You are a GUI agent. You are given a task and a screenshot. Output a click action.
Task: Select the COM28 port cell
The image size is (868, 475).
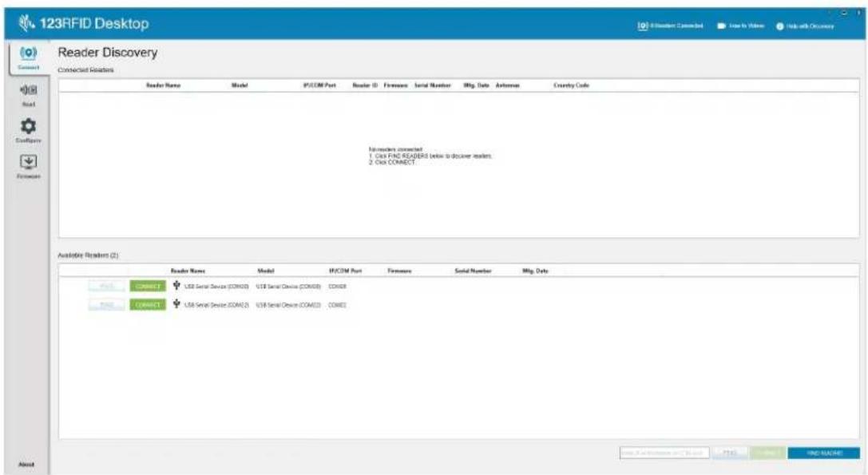coord(337,287)
